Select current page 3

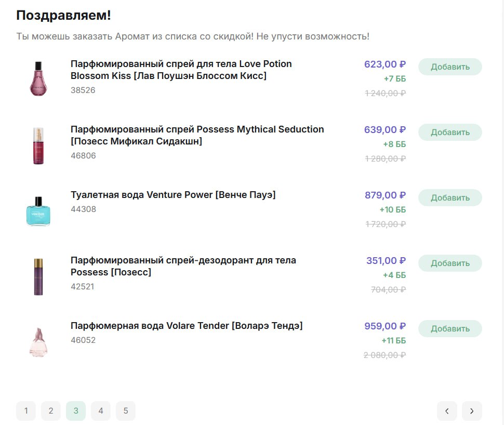[76, 411]
